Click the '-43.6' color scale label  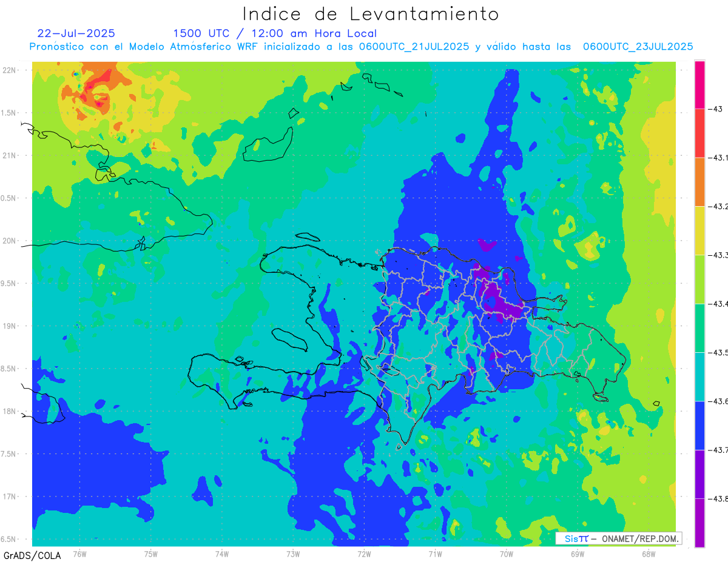tap(719, 401)
